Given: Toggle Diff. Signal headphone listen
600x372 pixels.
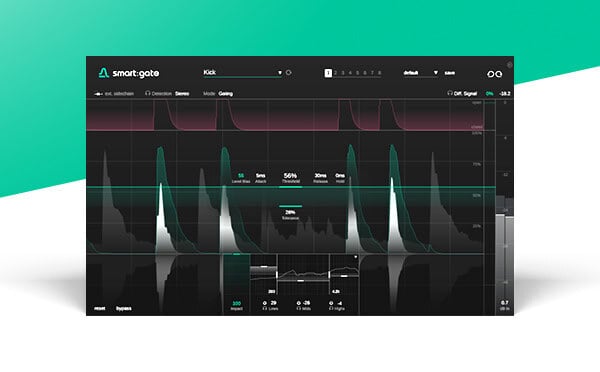Looking at the screenshot, I should [450, 93].
